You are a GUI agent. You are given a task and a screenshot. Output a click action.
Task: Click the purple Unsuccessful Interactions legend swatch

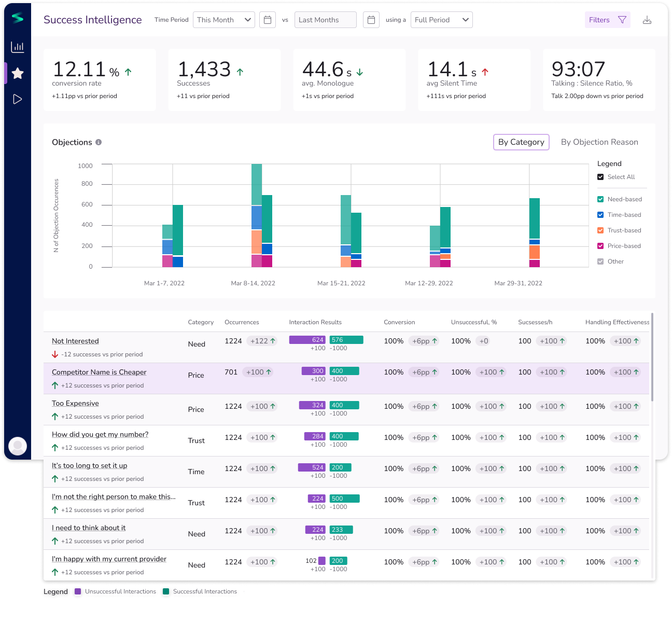click(78, 591)
